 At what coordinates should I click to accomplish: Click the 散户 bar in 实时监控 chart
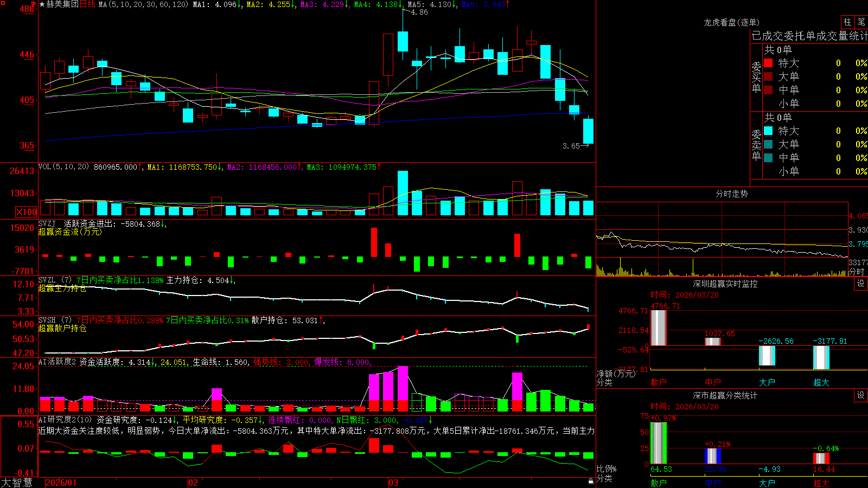pyautogui.click(x=658, y=328)
